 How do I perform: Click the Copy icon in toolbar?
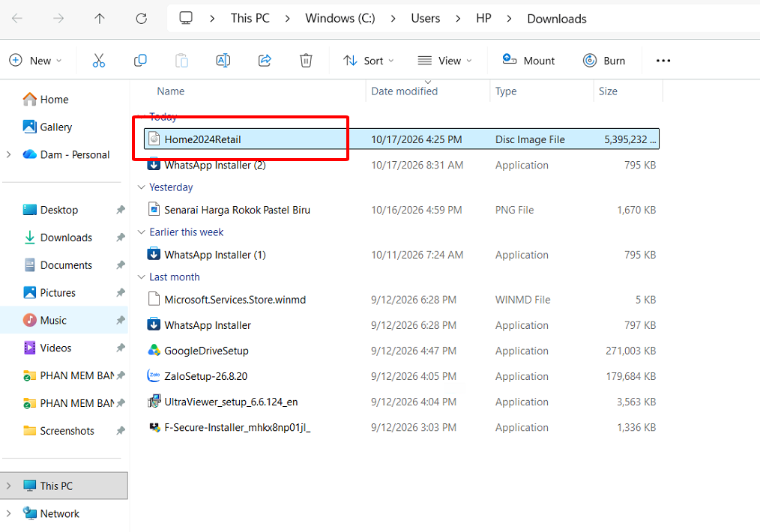click(140, 61)
